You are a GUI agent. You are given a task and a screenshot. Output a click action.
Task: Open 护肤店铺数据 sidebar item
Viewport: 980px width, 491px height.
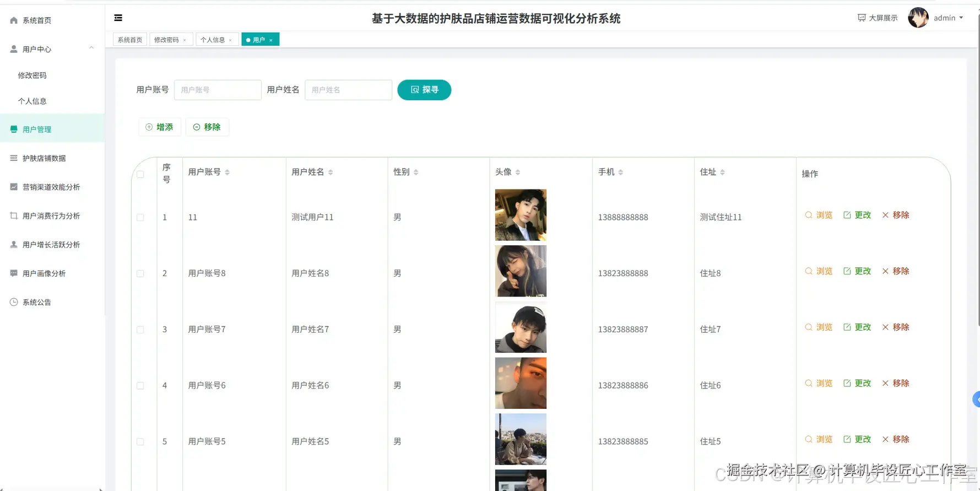click(x=52, y=158)
